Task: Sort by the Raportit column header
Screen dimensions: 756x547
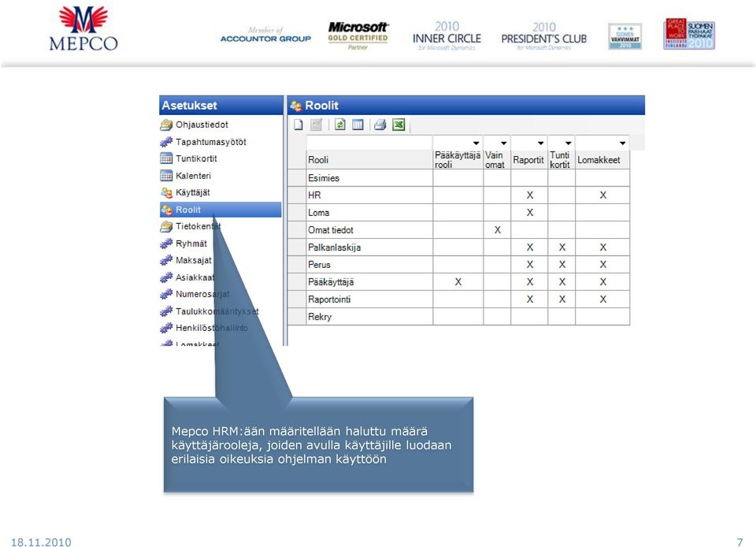Action: click(529, 160)
